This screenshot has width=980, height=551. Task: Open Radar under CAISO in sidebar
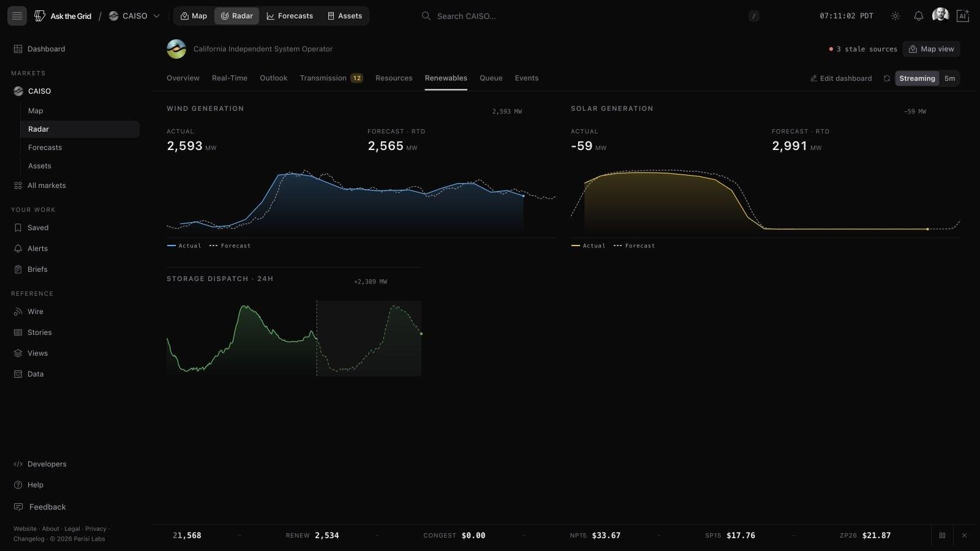(x=80, y=129)
